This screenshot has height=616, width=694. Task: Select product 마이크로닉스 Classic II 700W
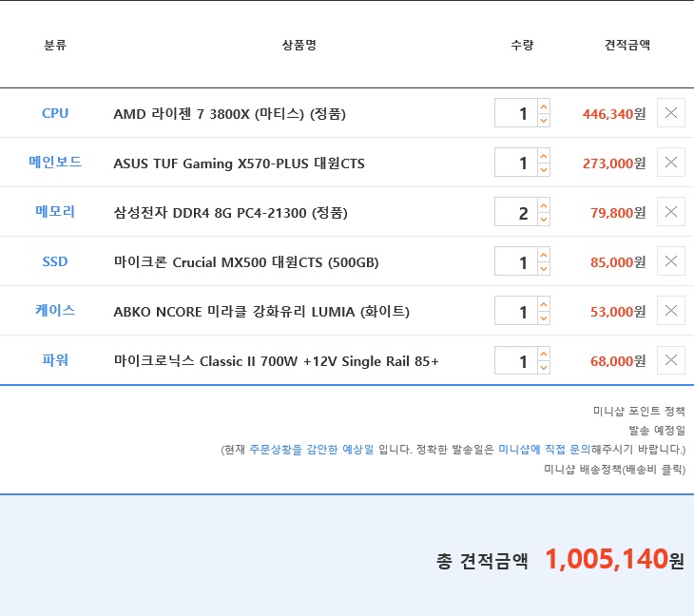coord(277,361)
